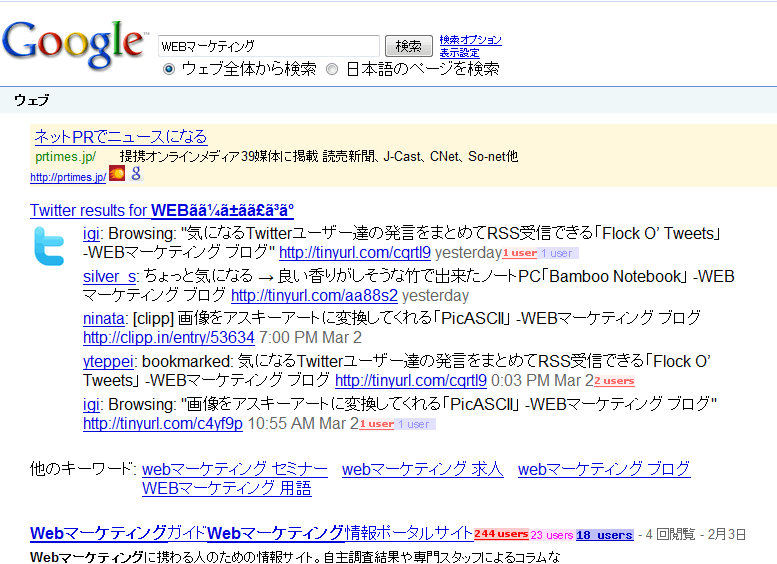Select the ウェブ全体から検索 radio button
The width and height of the screenshot is (777, 564).
(x=169, y=69)
